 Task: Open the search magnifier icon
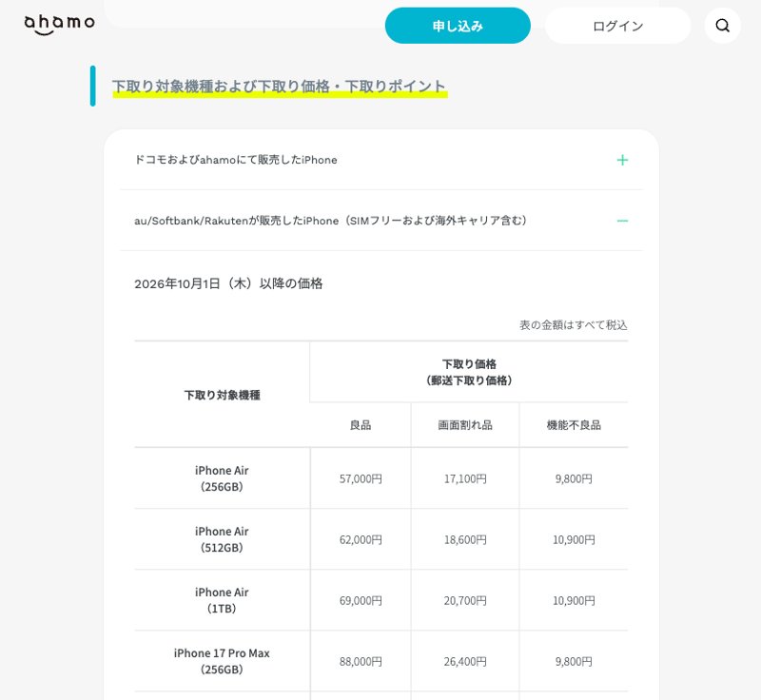click(723, 26)
